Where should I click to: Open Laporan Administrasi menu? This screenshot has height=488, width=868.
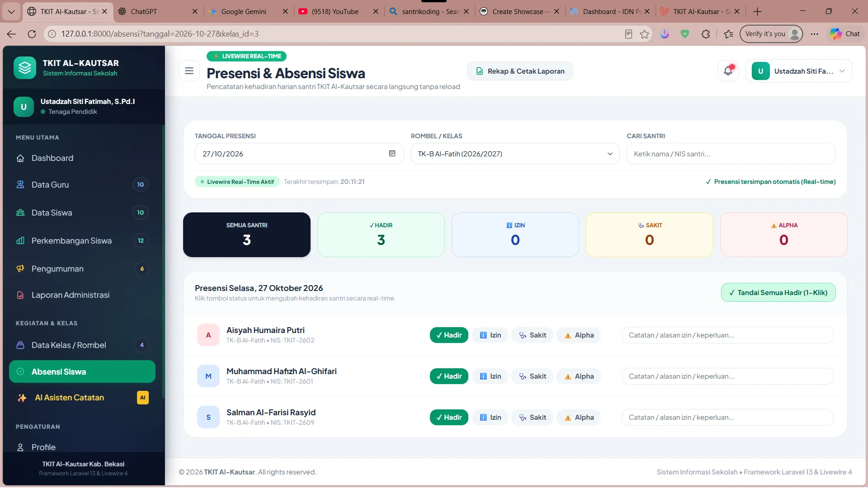click(x=82, y=295)
